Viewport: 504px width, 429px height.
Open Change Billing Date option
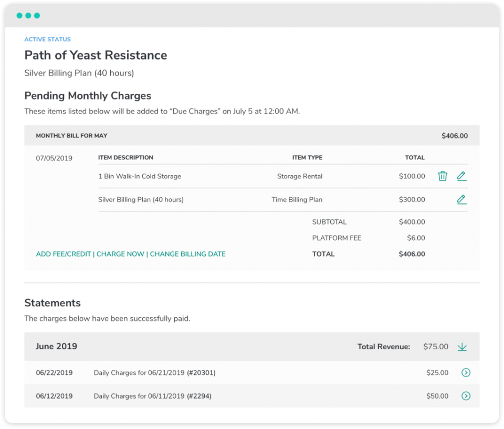point(187,254)
